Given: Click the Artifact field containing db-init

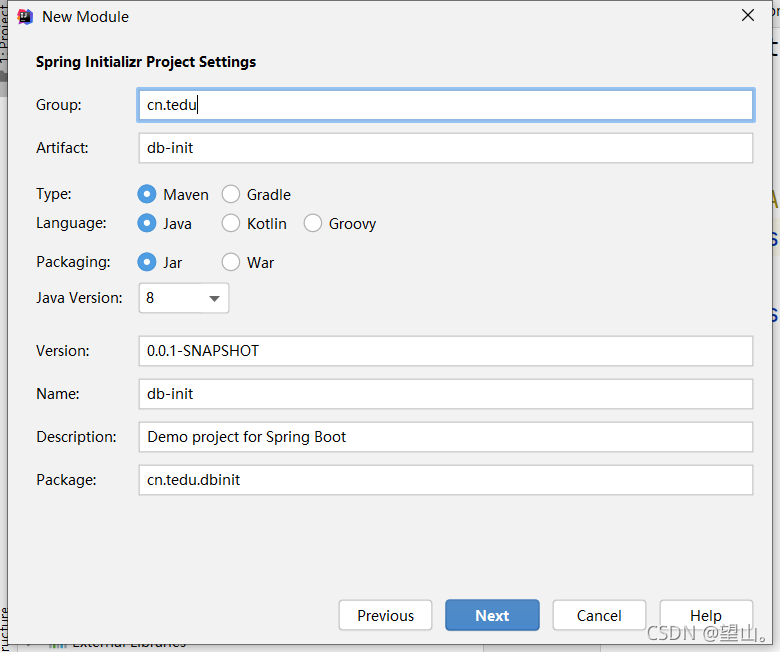Looking at the screenshot, I should click(446, 148).
